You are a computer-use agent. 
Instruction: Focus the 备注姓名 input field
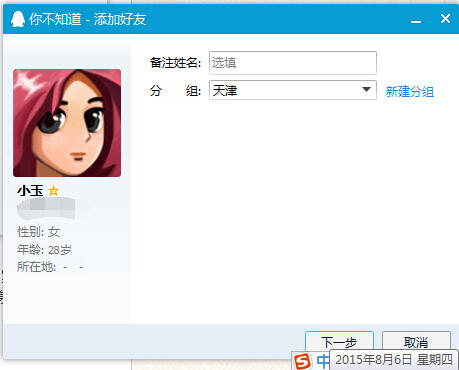click(293, 63)
